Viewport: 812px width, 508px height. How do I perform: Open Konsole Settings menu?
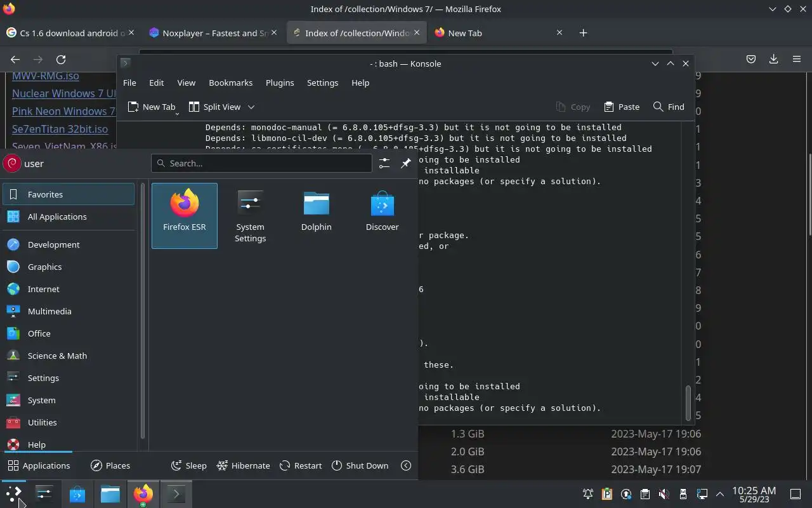322,83
